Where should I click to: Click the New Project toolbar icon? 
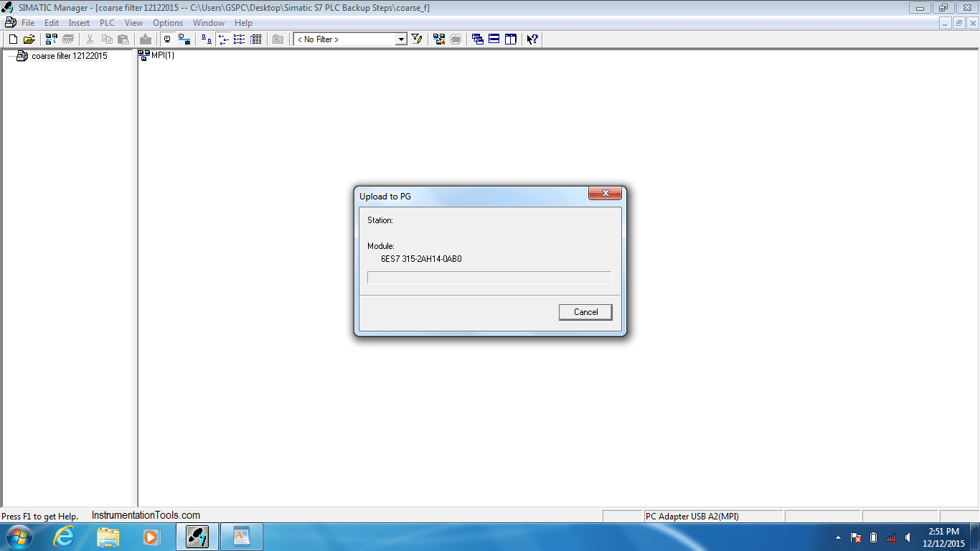[13, 39]
